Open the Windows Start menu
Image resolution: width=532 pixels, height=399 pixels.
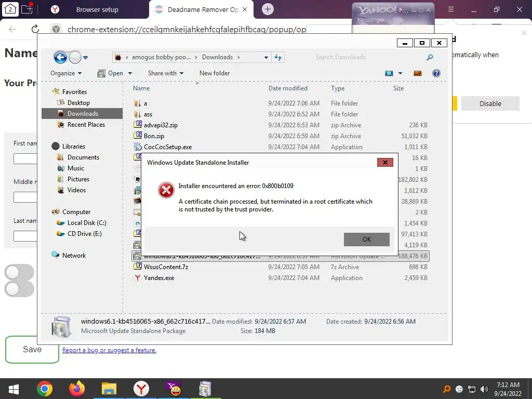14,389
